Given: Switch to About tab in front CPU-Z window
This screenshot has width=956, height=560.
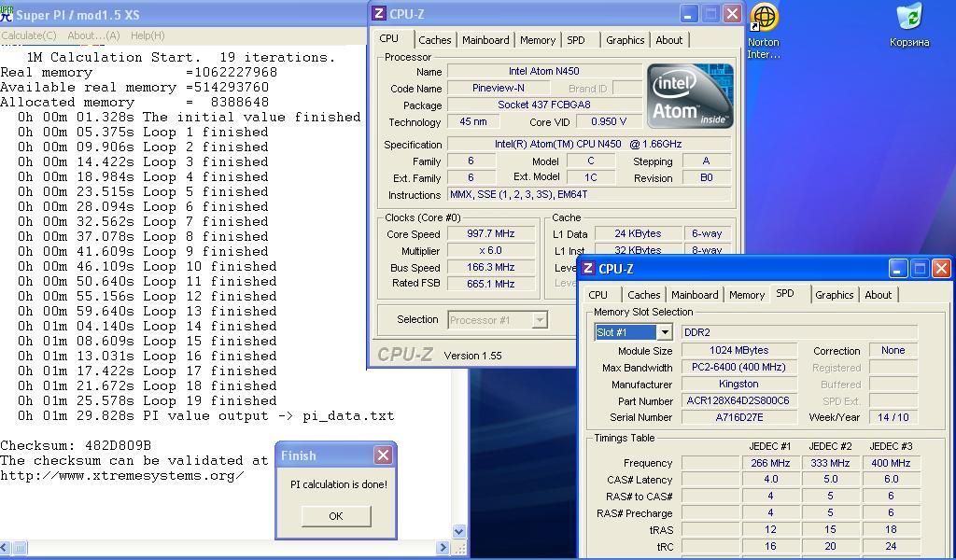Looking at the screenshot, I should coord(878,294).
